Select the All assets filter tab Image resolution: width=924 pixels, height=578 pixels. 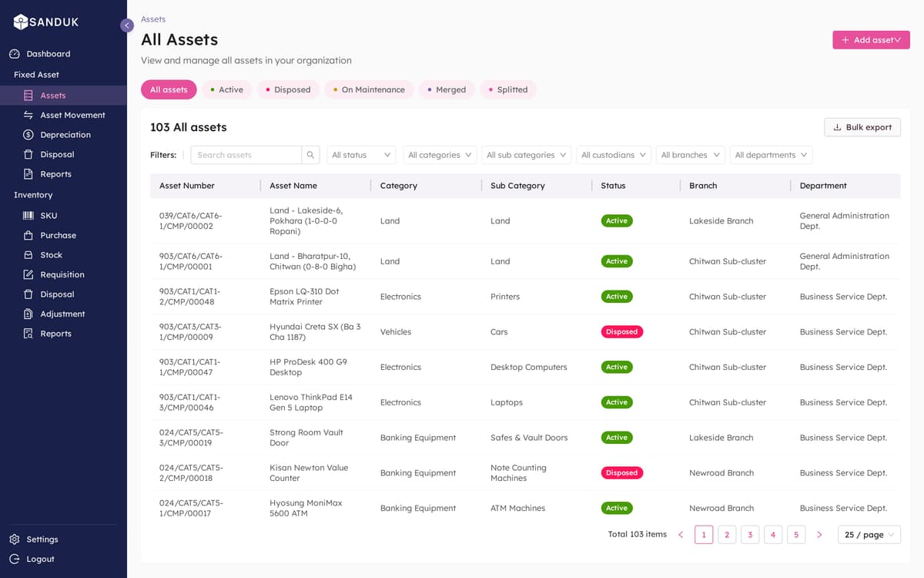click(x=169, y=89)
